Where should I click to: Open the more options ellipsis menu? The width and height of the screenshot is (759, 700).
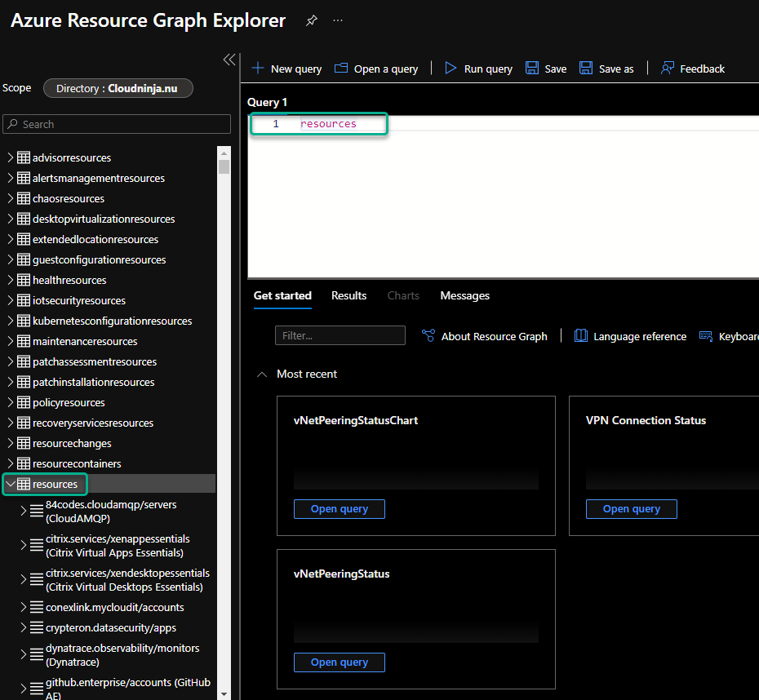click(x=338, y=20)
